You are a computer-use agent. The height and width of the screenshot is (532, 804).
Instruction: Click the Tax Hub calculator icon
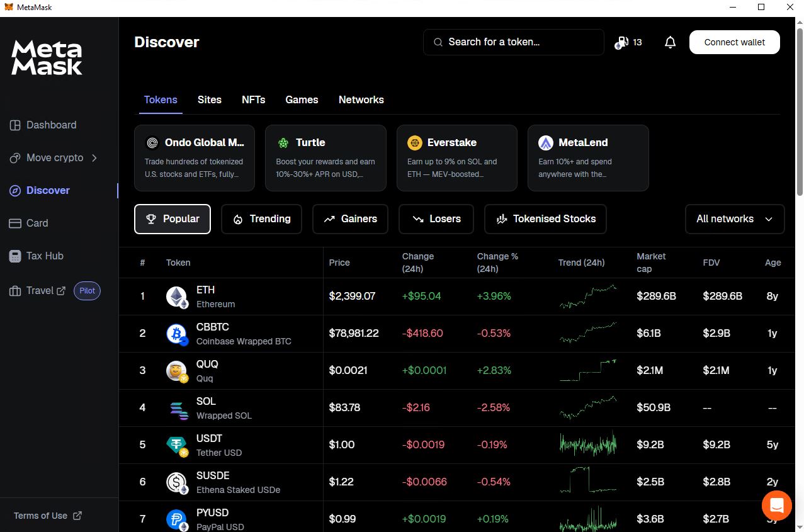click(x=15, y=256)
